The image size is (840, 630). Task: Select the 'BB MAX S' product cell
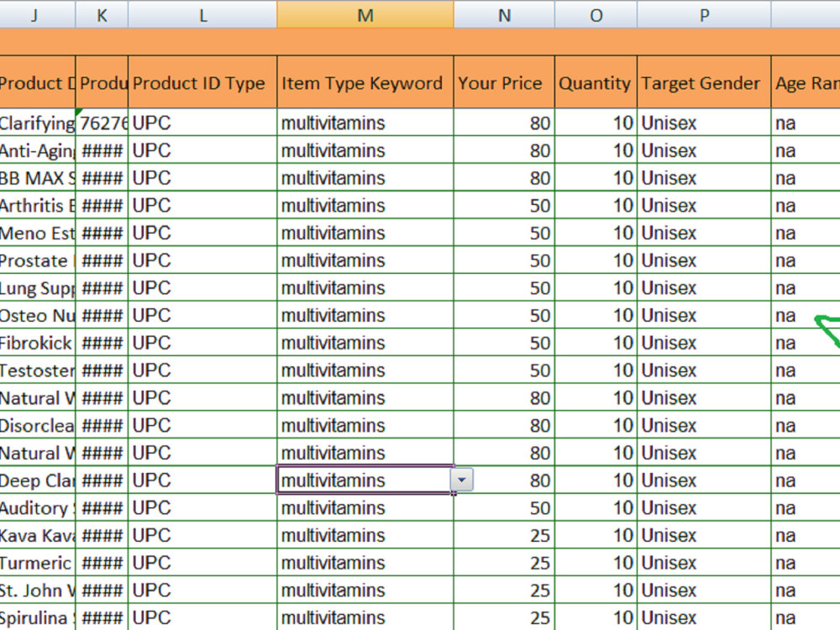point(38,178)
